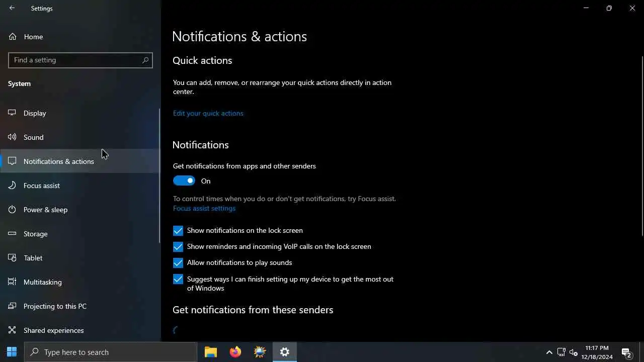Open File Explorer from the taskbar
Image resolution: width=644 pixels, height=362 pixels.
pyautogui.click(x=211, y=352)
